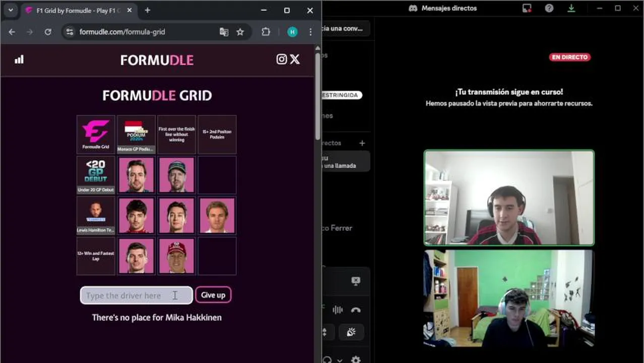The height and width of the screenshot is (363, 644).
Task: Focus the 'Type the driver here' input
Action: pyautogui.click(x=136, y=295)
